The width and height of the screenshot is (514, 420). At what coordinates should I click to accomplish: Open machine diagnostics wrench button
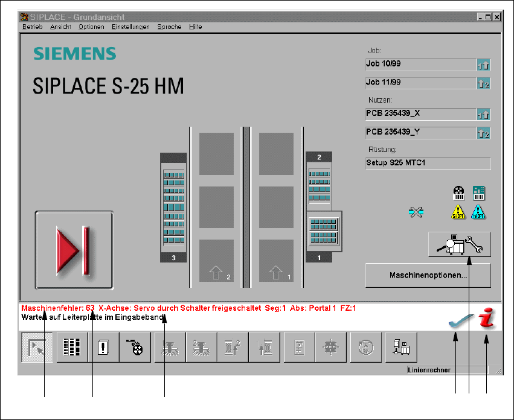coord(459,244)
